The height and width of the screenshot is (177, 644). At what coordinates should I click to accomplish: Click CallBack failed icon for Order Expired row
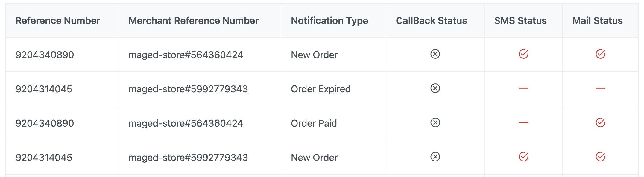(435, 88)
